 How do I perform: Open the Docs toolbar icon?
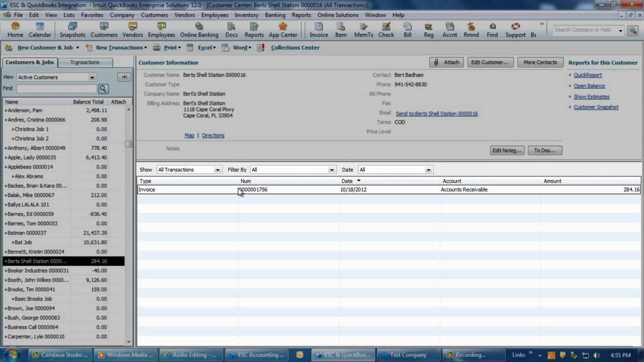(x=231, y=30)
